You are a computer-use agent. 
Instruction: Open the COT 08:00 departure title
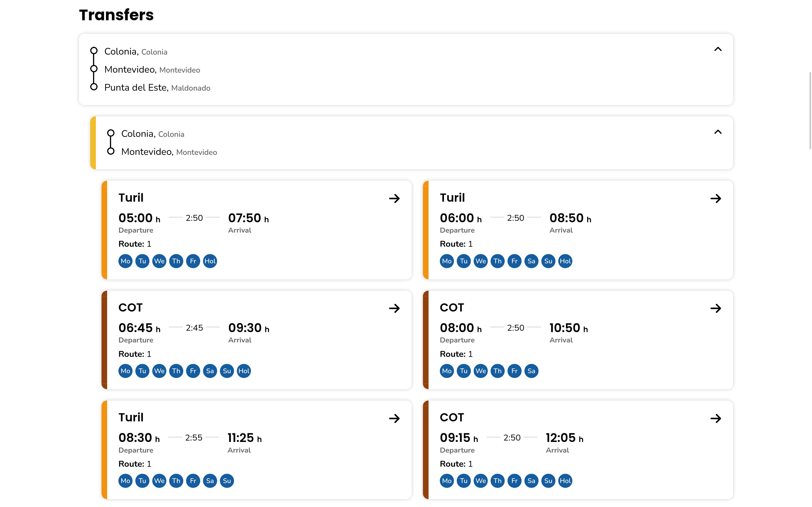pyautogui.click(x=452, y=308)
